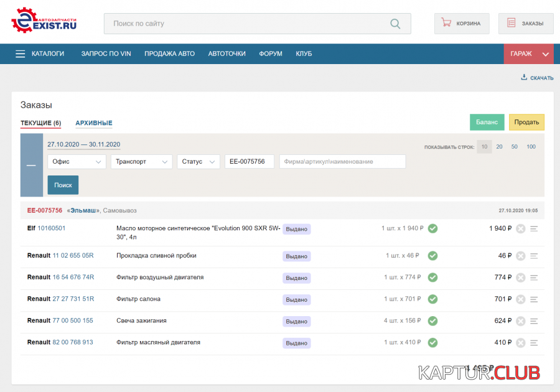Show 100 rows per page

[531, 147]
